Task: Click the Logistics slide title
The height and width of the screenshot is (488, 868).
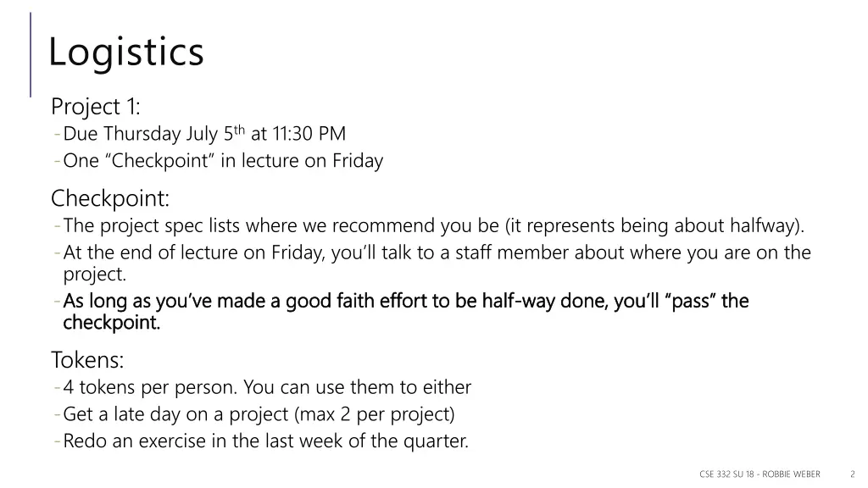Action: [x=126, y=53]
